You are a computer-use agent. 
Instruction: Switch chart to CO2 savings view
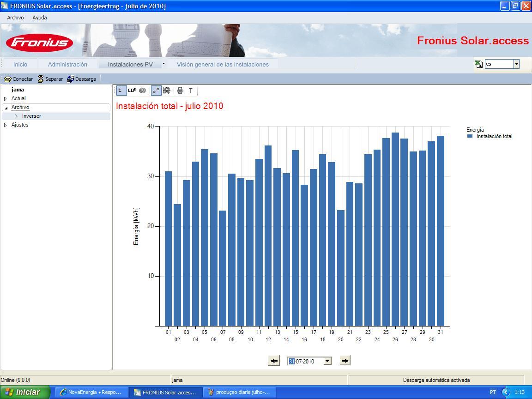(132, 90)
